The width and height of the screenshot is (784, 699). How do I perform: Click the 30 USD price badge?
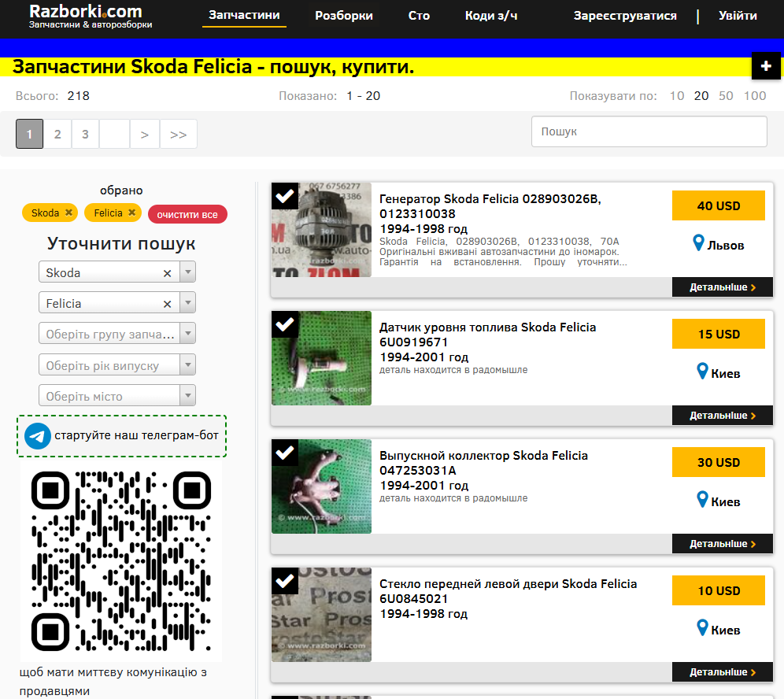(x=719, y=463)
